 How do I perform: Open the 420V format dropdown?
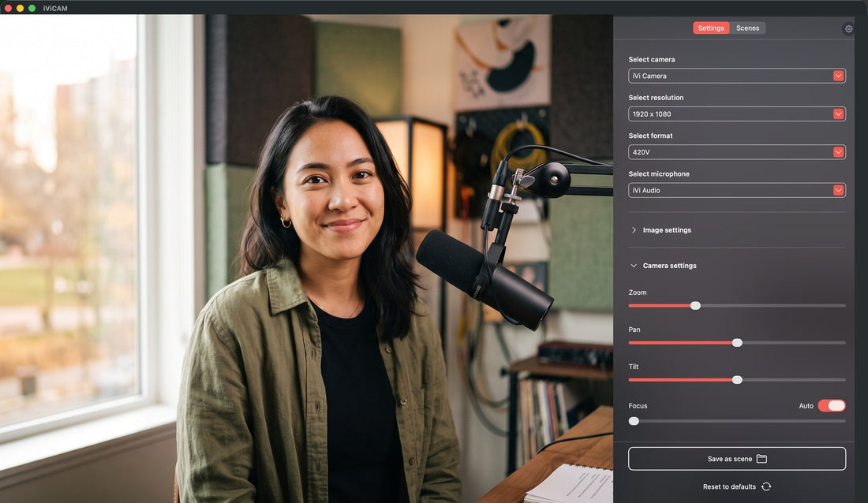pos(736,152)
